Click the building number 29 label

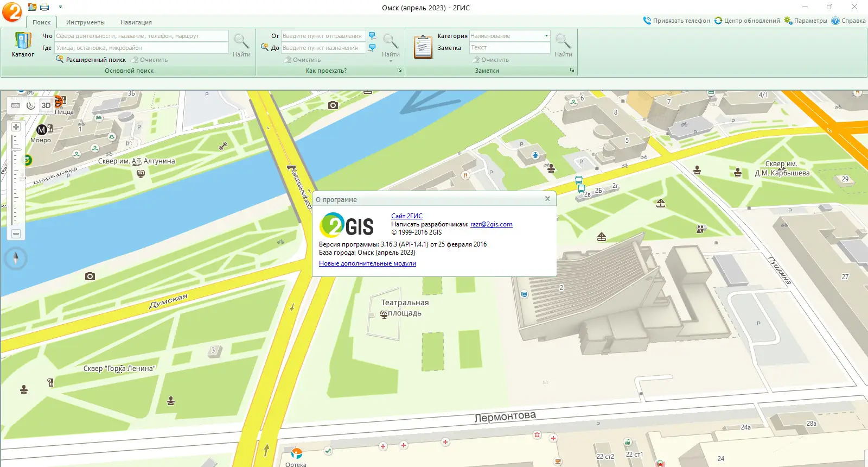(x=845, y=179)
